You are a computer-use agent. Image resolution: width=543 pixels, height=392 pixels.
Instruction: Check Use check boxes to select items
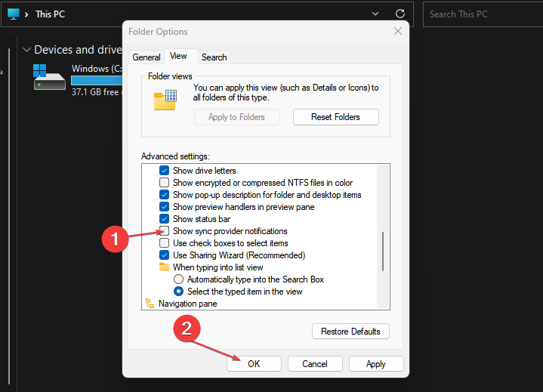point(164,242)
